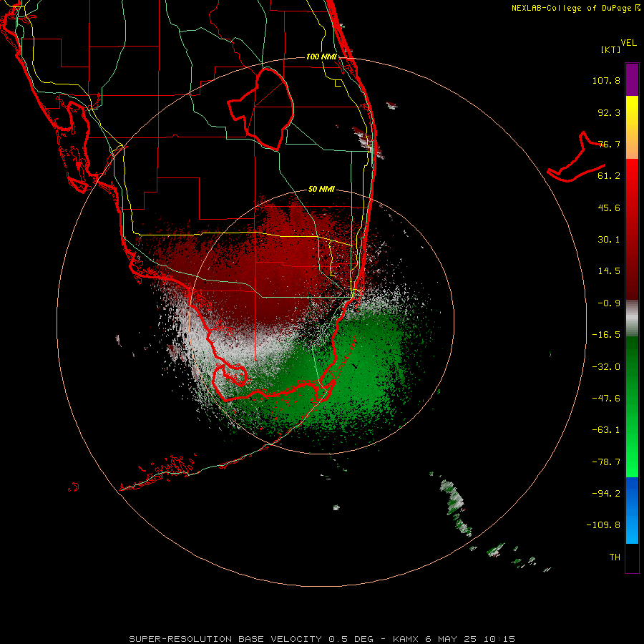Click the TH threshold label
The width and height of the screenshot is (644, 644).
click(x=615, y=557)
